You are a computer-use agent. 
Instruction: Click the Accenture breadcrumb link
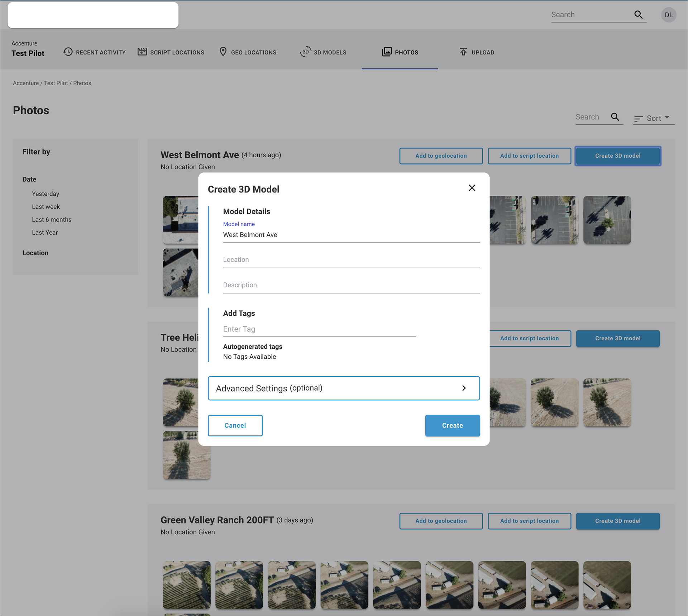click(25, 83)
